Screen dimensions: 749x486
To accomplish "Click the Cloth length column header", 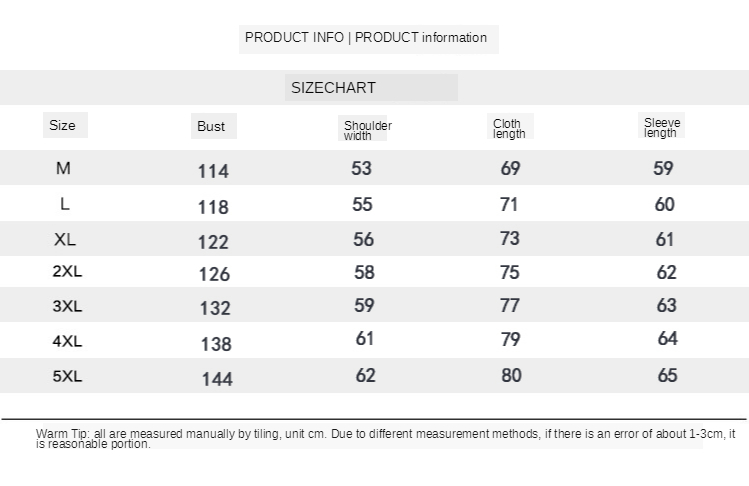I will (508, 129).
